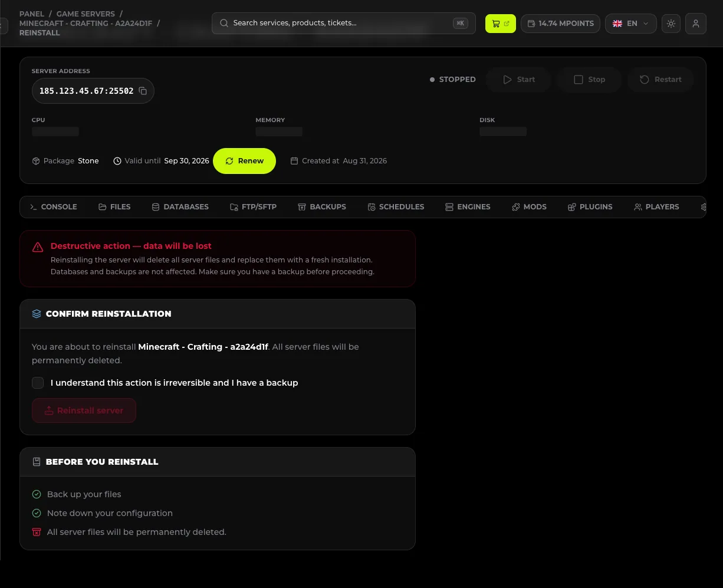View the Players tab
723x588 pixels.
pyautogui.click(x=656, y=207)
